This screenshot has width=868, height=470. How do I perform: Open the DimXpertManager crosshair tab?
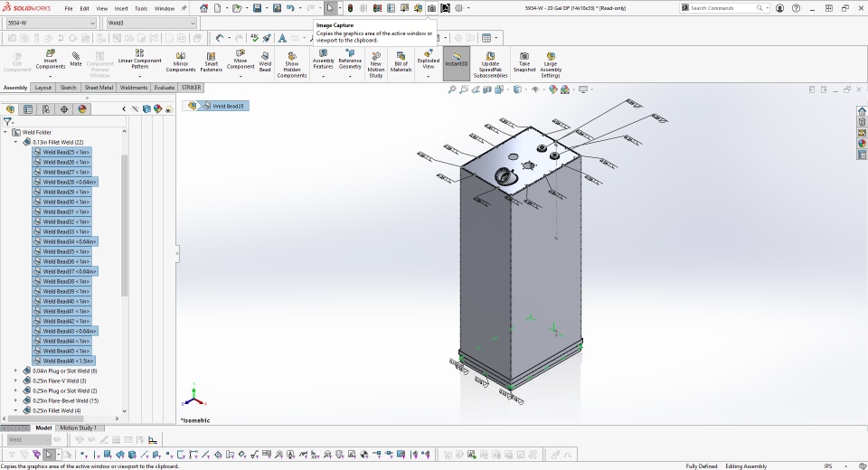coord(64,109)
